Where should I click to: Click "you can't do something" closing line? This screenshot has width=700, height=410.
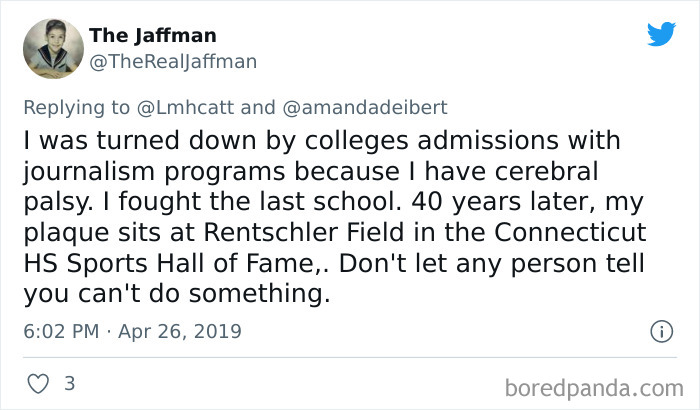175,297
